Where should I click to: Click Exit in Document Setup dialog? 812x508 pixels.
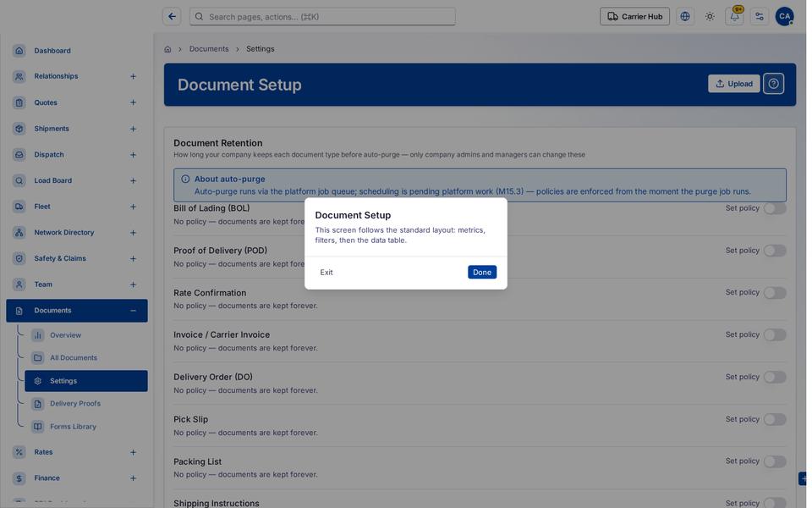coord(326,272)
